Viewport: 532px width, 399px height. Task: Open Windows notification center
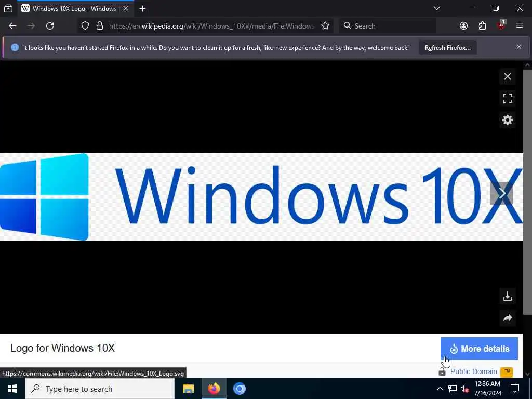(x=515, y=389)
